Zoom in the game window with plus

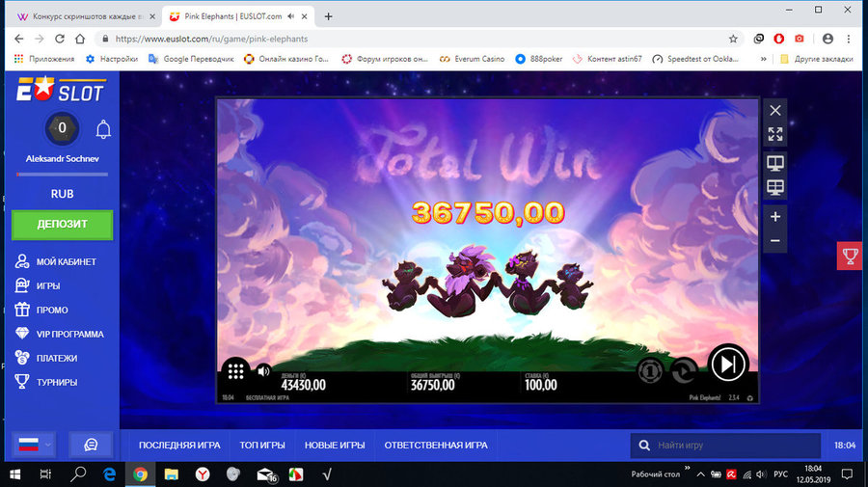775,216
